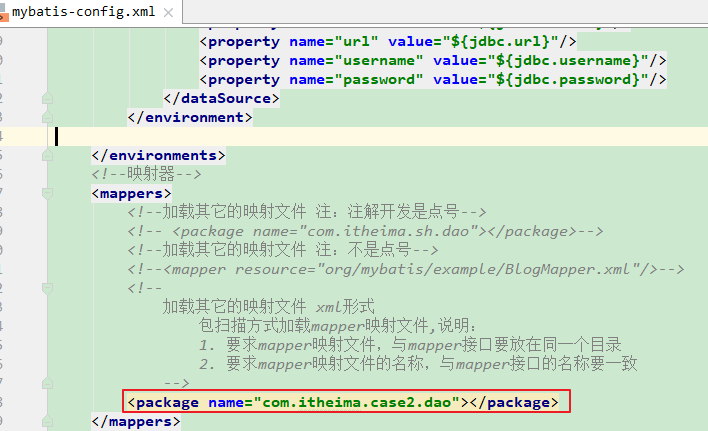The height and width of the screenshot is (431, 708).
Task: Click the ${jdbc.password} value
Action: [x=568, y=79]
